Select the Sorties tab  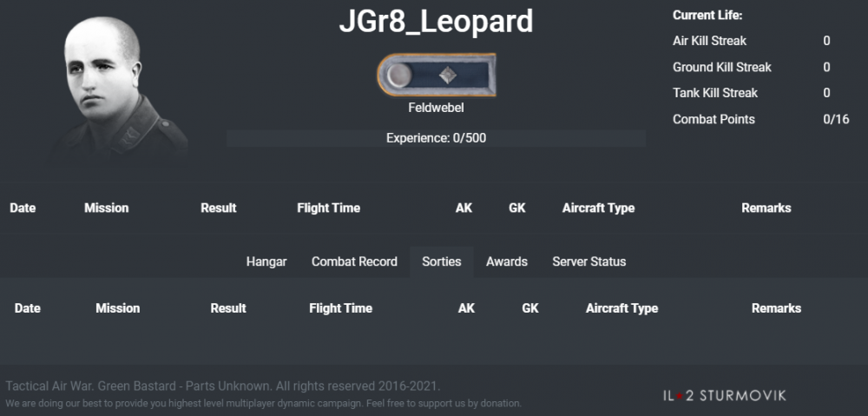click(x=442, y=261)
